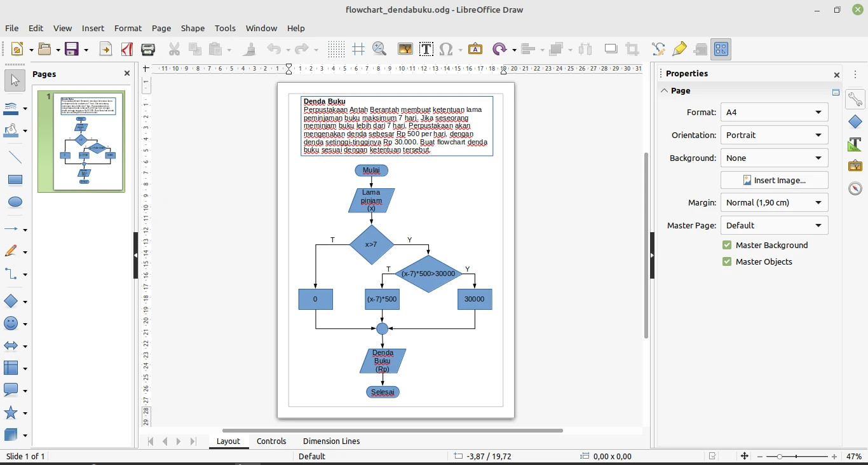Insert an image using the toolbar icon
The height and width of the screenshot is (465, 868).
[x=405, y=49]
